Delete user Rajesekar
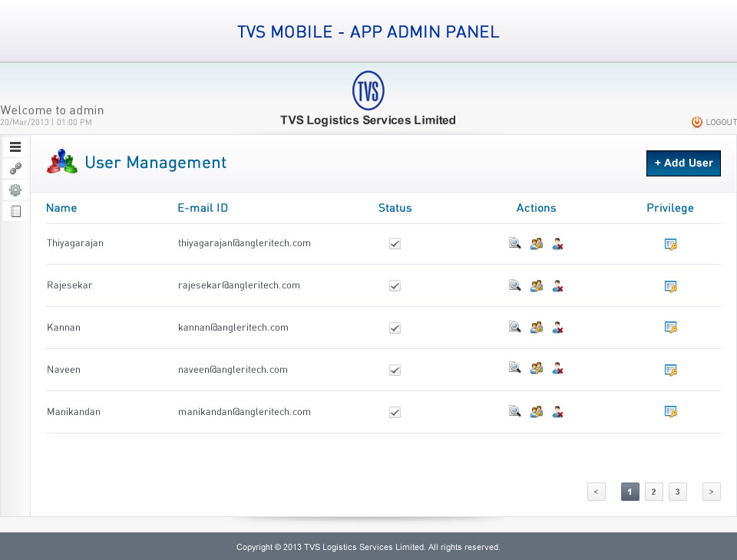 point(557,286)
